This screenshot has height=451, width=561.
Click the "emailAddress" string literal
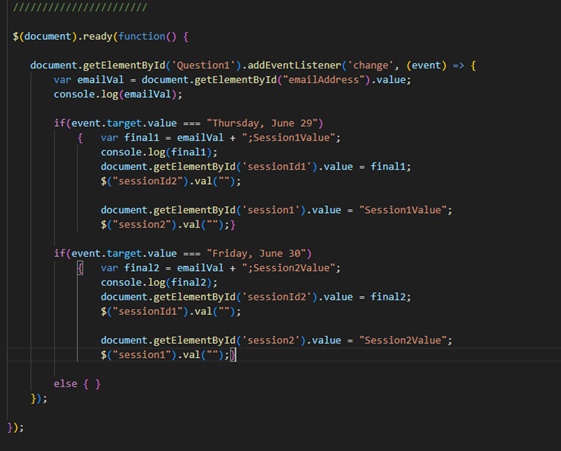pos(324,80)
